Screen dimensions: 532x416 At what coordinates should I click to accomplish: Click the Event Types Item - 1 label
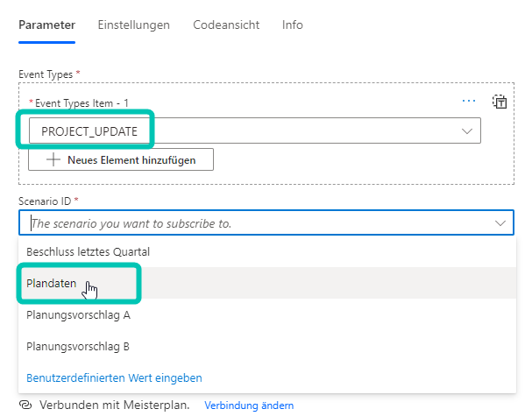(82, 103)
